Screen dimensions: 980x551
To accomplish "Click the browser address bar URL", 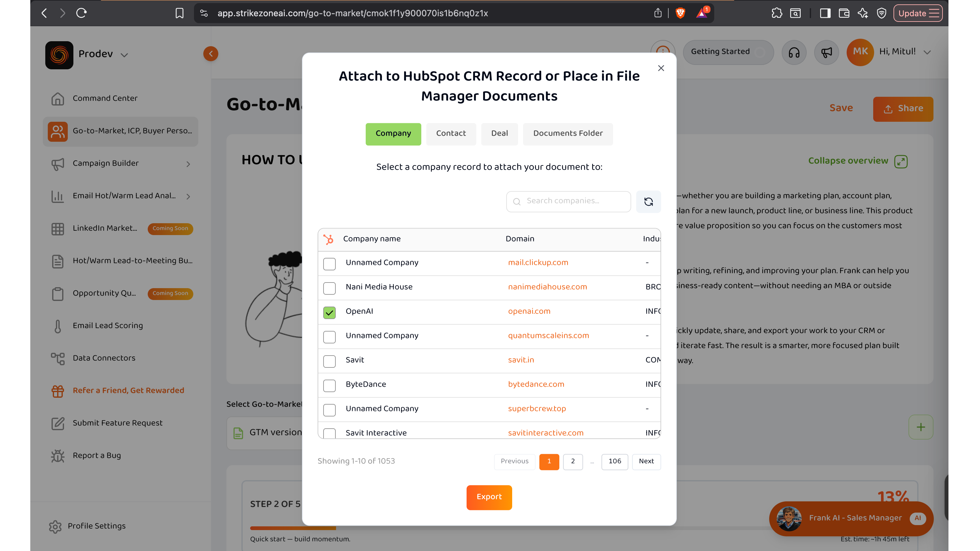I will point(352,13).
